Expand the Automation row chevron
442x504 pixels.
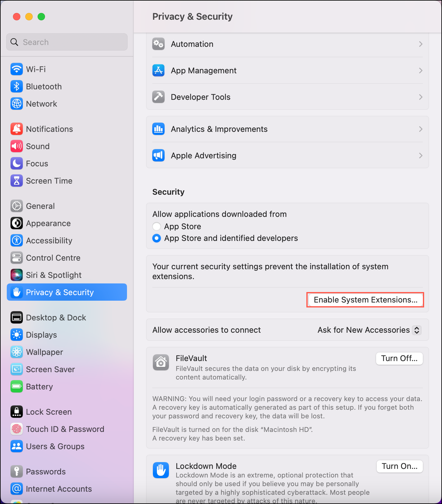click(420, 44)
